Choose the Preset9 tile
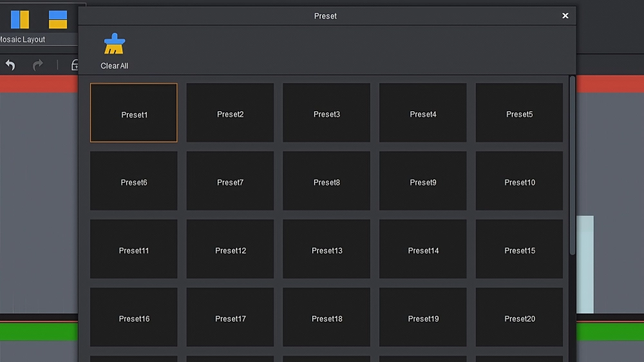 pyautogui.click(x=422, y=181)
